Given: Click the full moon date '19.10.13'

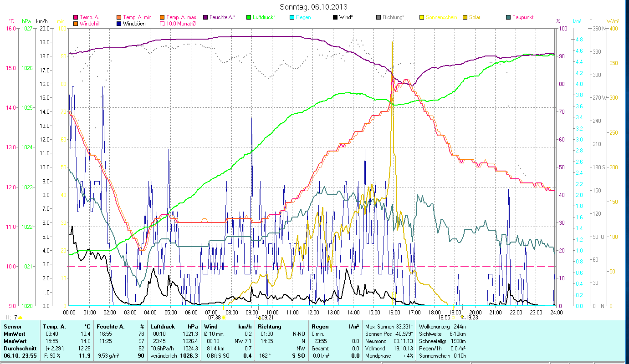Looking at the screenshot, I should 404,348.
